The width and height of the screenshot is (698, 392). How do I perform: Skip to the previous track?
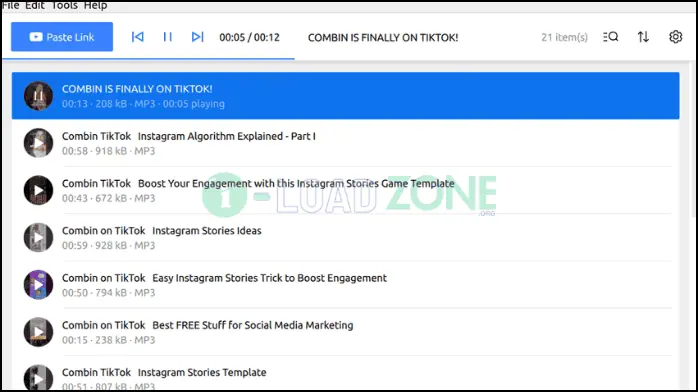tap(138, 37)
